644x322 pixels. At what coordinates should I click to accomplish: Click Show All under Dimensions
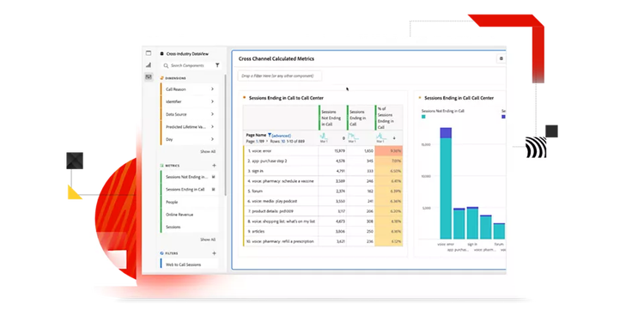point(208,151)
